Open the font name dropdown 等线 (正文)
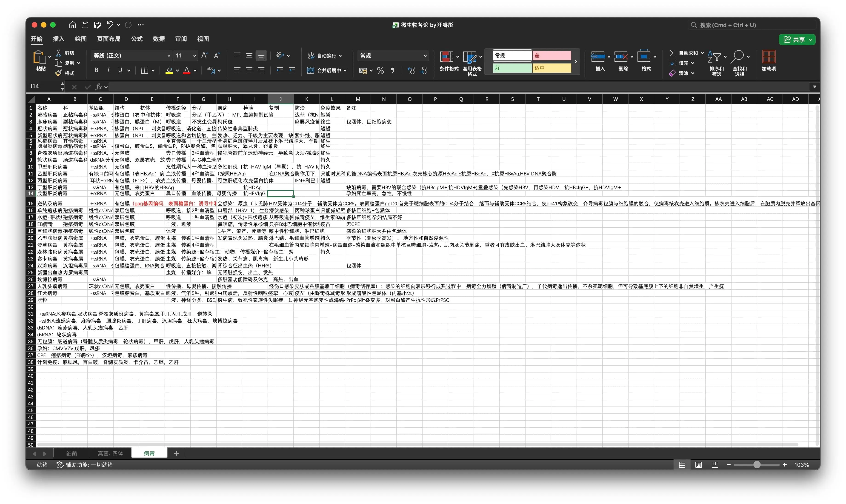This screenshot has width=846, height=504. tap(132, 55)
